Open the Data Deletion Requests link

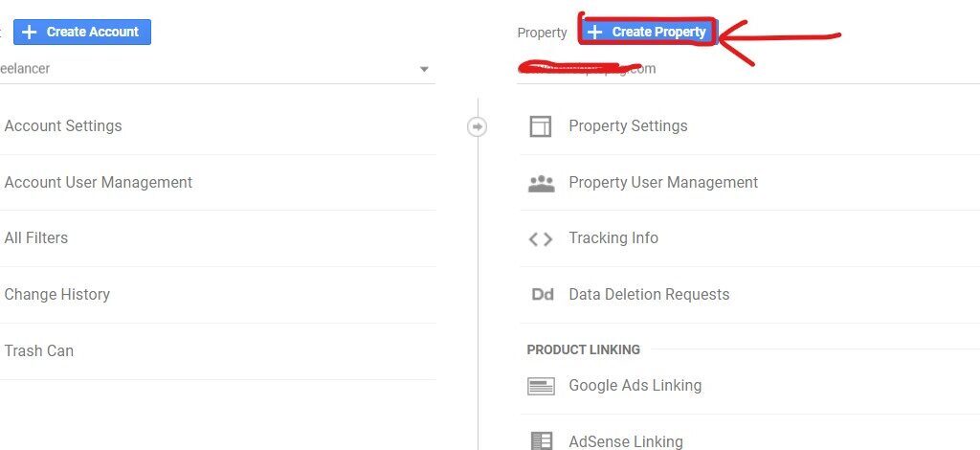click(x=649, y=294)
